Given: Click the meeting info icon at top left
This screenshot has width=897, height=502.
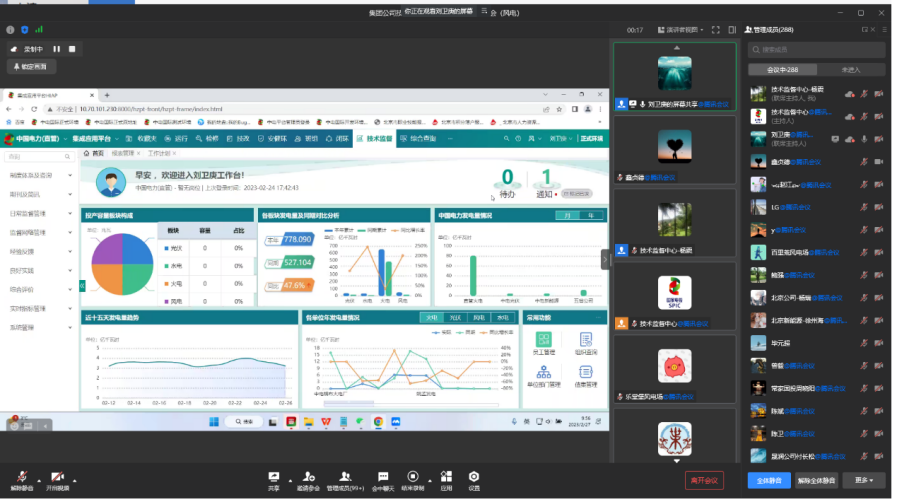Looking at the screenshot, I should [10, 30].
